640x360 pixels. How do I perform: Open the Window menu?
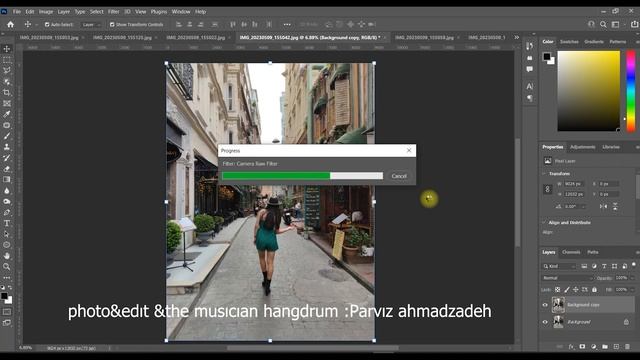pos(181,11)
